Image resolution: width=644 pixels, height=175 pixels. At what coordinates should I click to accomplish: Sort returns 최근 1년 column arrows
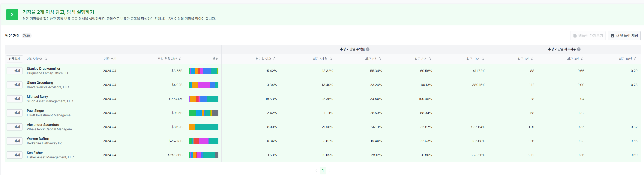coord(379,59)
